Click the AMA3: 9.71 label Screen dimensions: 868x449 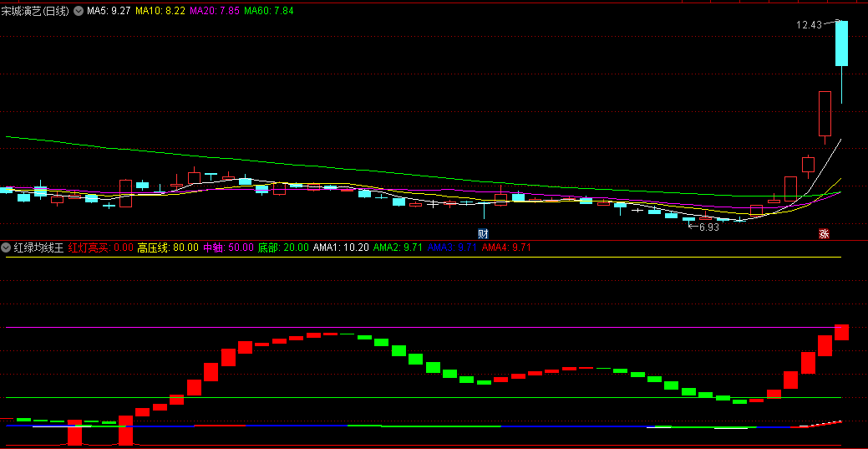tap(452, 247)
